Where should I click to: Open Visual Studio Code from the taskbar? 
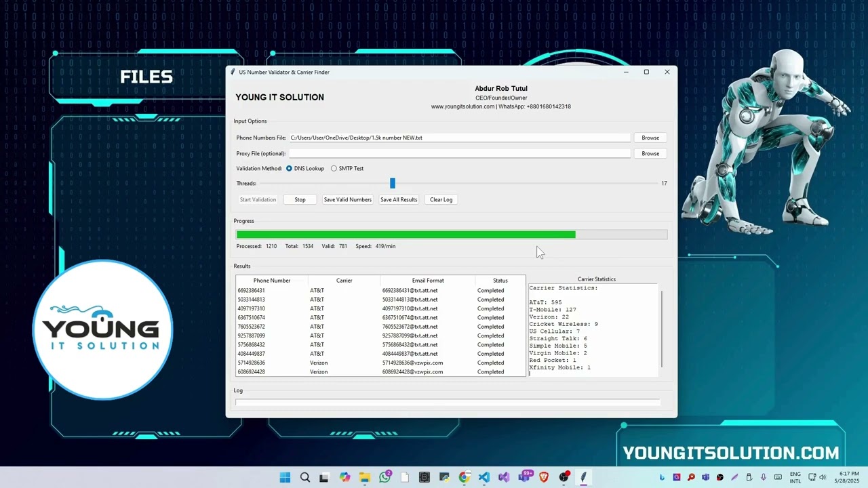[x=484, y=477]
